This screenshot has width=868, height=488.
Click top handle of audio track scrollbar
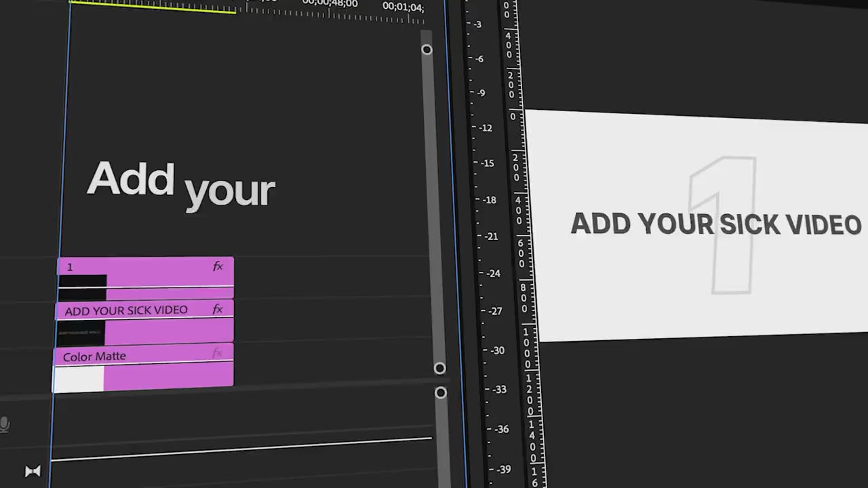click(x=441, y=392)
